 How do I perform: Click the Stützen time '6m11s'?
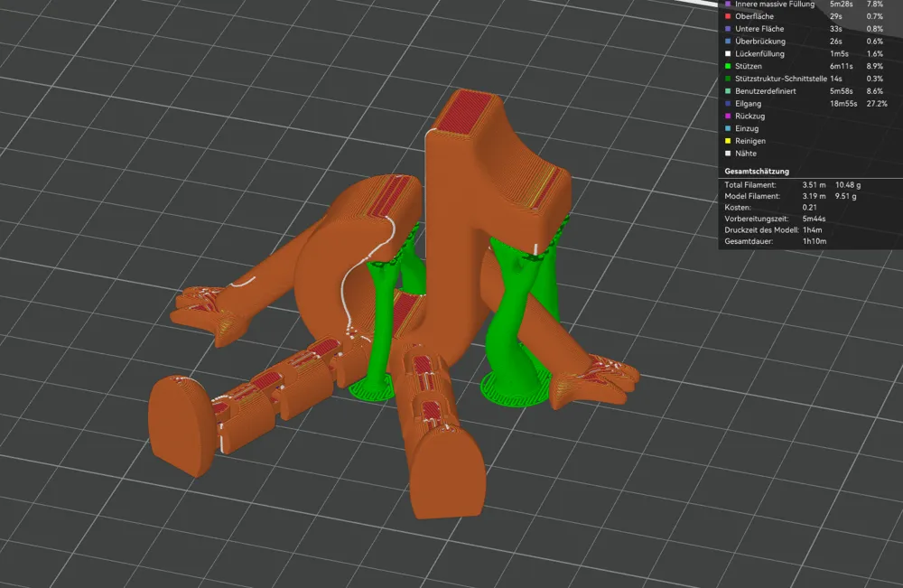pyautogui.click(x=842, y=66)
